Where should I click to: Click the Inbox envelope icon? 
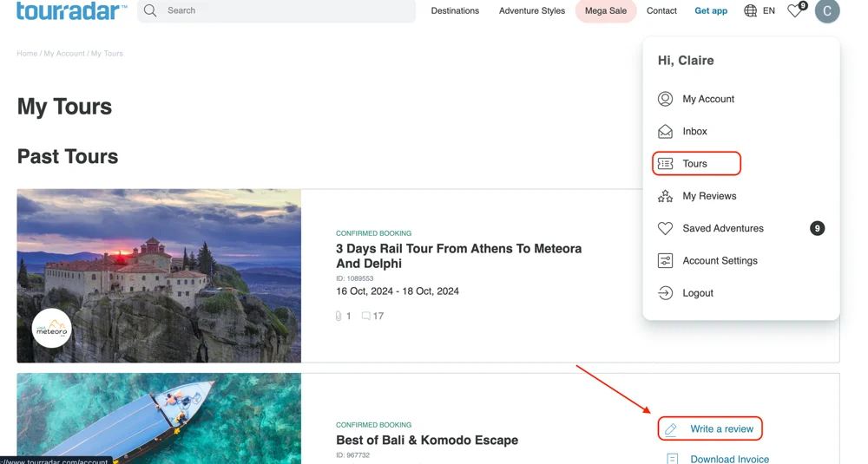[x=665, y=131]
